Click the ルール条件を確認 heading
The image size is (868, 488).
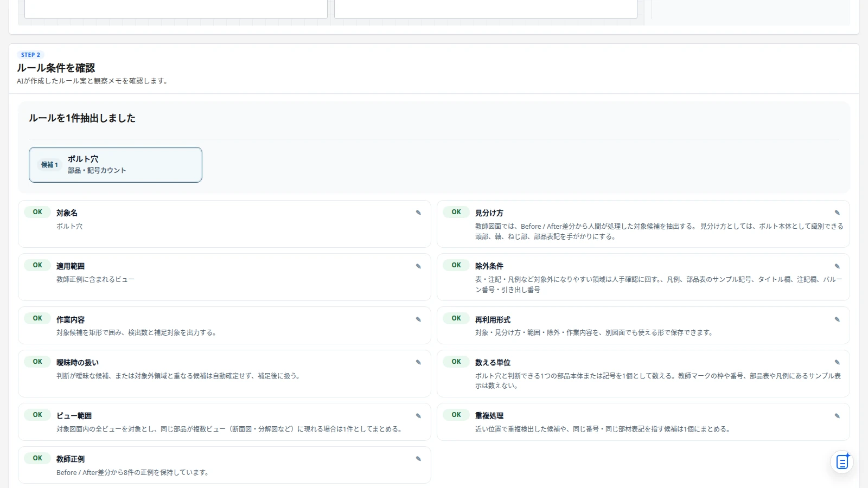[56, 68]
